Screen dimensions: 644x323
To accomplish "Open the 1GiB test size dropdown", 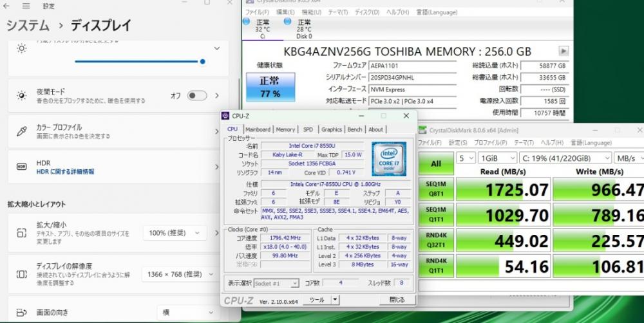I will 497,158.
